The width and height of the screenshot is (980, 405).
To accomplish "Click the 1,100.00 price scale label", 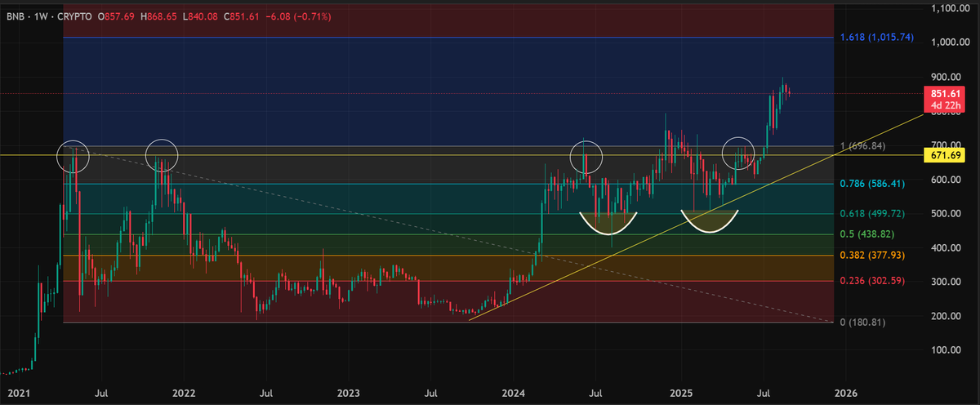I will coord(952,8).
